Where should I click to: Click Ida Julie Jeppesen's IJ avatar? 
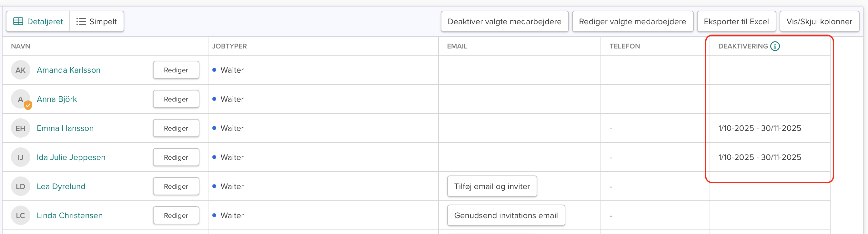(x=21, y=157)
